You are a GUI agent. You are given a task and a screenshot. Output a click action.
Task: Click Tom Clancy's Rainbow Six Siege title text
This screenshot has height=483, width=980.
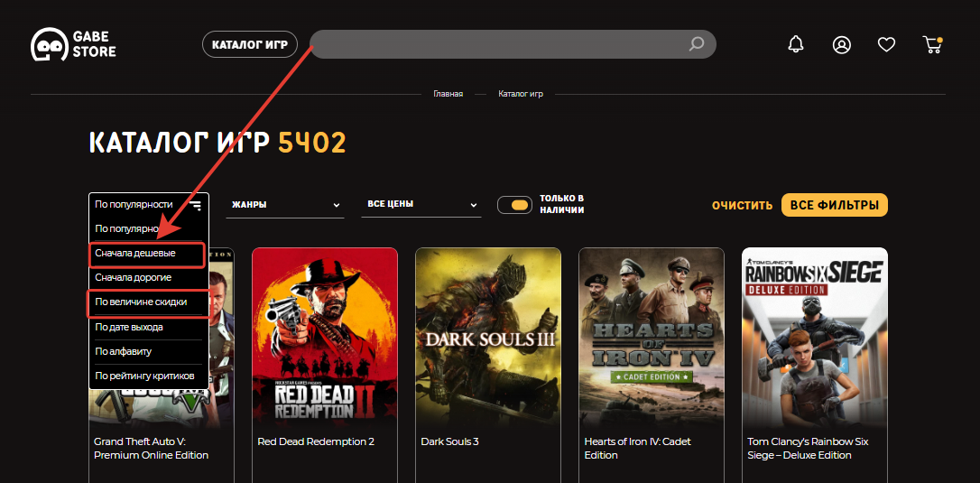tap(808, 449)
